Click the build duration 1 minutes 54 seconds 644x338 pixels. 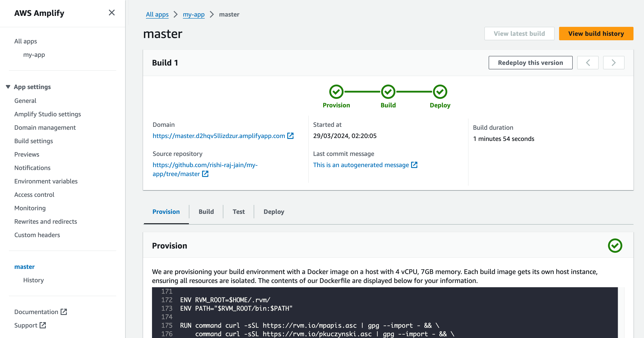pyautogui.click(x=503, y=139)
